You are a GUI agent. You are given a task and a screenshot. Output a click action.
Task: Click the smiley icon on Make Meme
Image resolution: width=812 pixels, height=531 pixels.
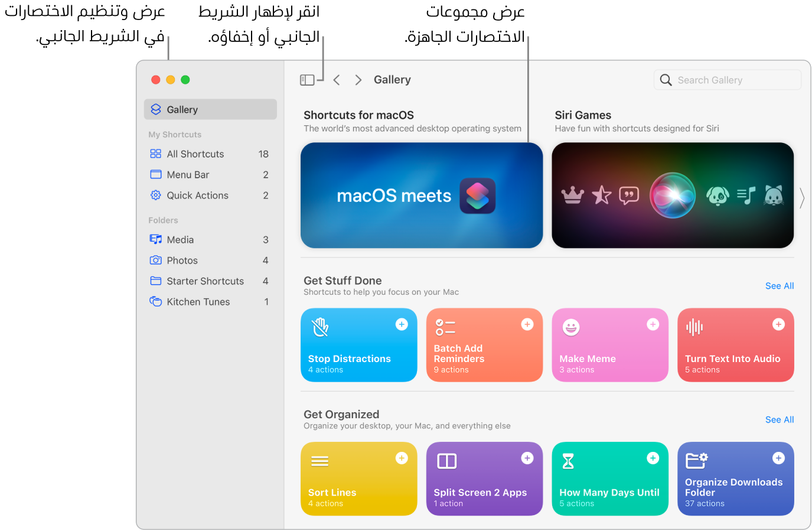tap(571, 327)
